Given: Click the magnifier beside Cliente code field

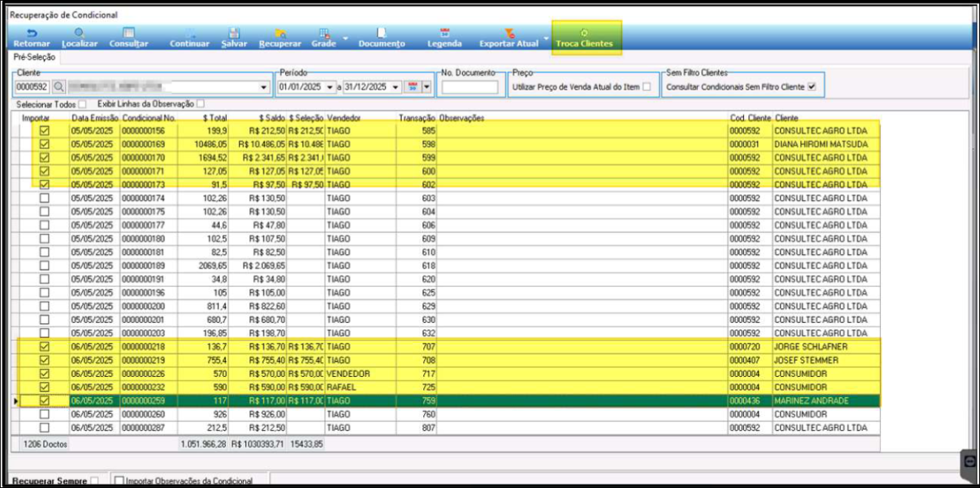Looking at the screenshot, I should tap(58, 87).
